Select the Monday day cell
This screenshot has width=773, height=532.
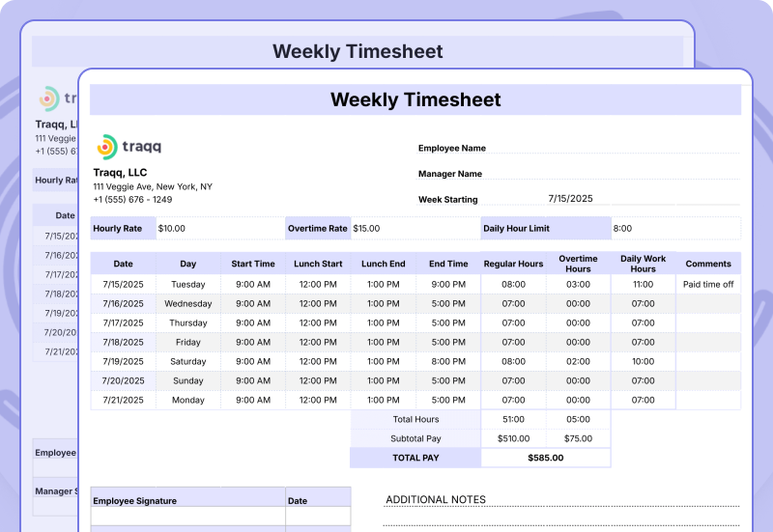(x=188, y=400)
